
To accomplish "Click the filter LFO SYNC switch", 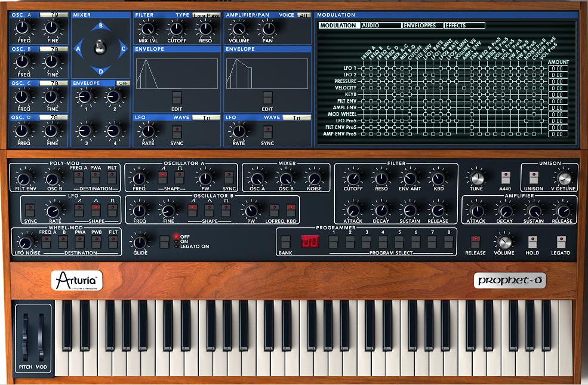I will pos(177,133).
